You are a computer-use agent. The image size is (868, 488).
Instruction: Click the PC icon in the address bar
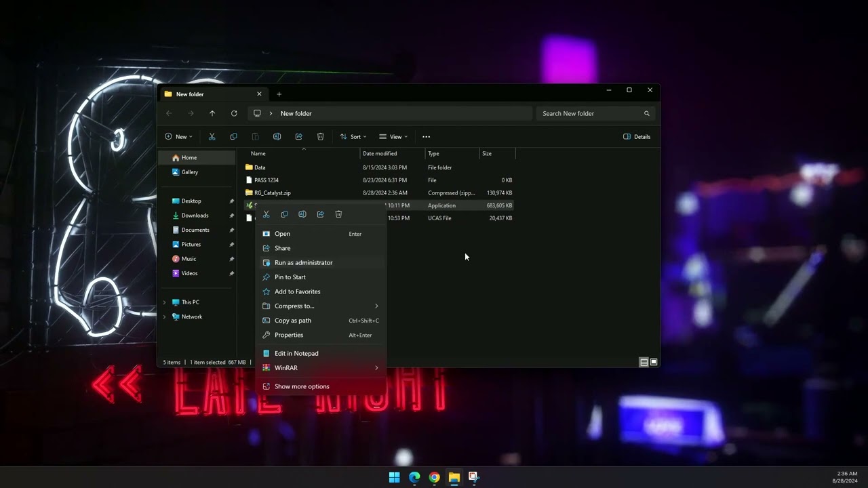click(x=257, y=113)
